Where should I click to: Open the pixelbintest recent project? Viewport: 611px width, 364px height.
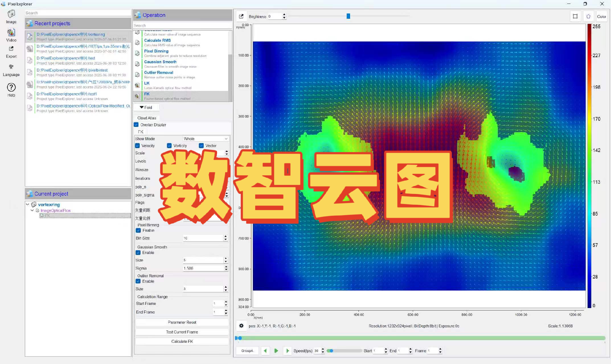(79, 72)
